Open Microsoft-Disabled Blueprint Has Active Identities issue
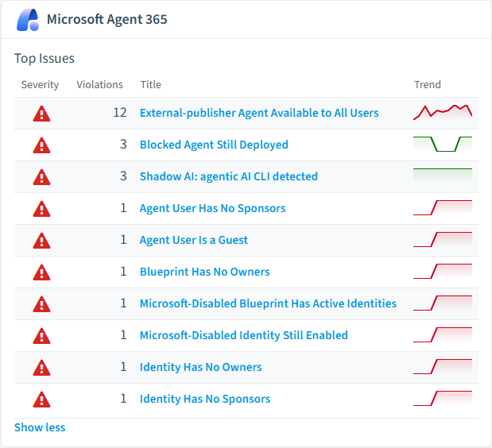 click(269, 303)
